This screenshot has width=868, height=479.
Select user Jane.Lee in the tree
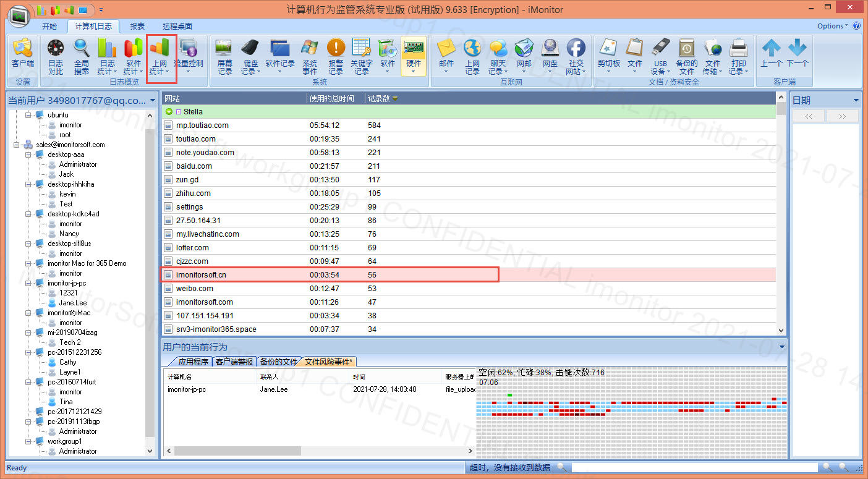click(72, 303)
